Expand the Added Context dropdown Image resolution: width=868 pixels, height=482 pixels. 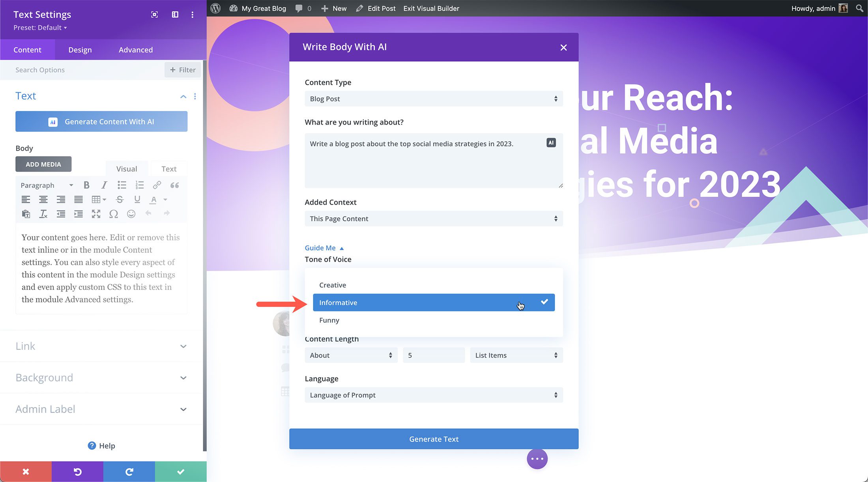(432, 219)
